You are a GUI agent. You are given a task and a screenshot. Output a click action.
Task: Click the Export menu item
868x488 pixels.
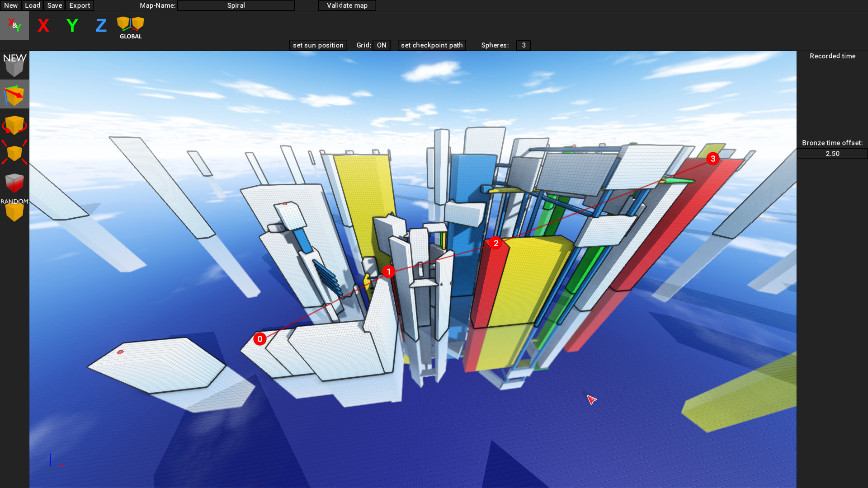pos(80,5)
